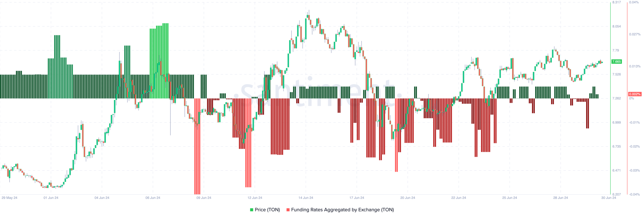Screen dimensions: 644x218
Task: Select the 14 Jun 24 date label
Action: [306, 198]
